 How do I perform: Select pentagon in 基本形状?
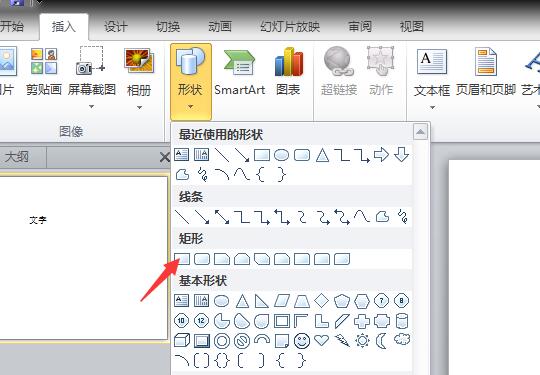tap(342, 301)
